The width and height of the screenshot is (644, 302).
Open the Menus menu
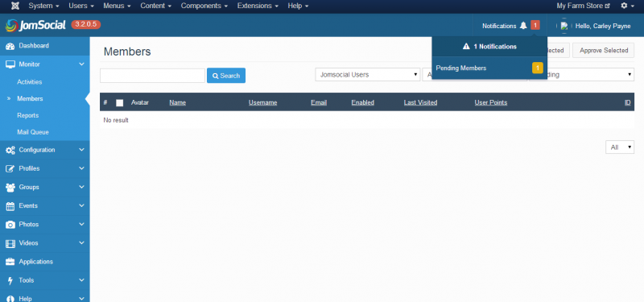coord(117,6)
